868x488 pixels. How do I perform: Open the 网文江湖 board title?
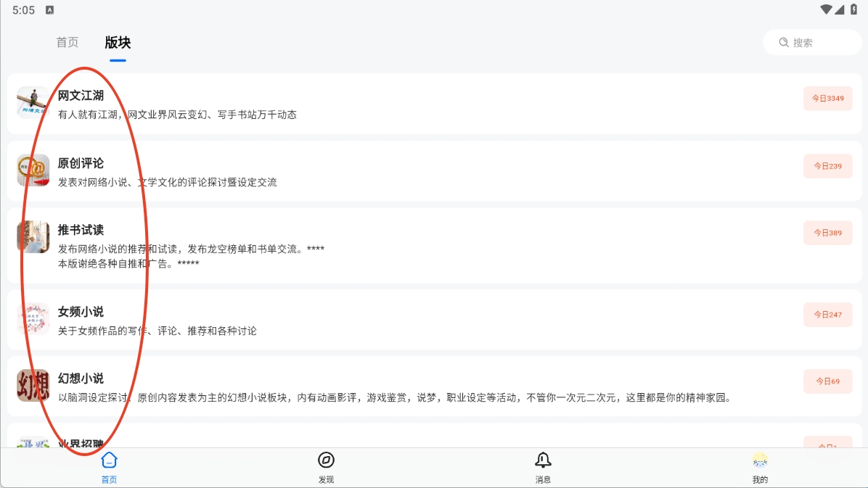[x=81, y=96]
